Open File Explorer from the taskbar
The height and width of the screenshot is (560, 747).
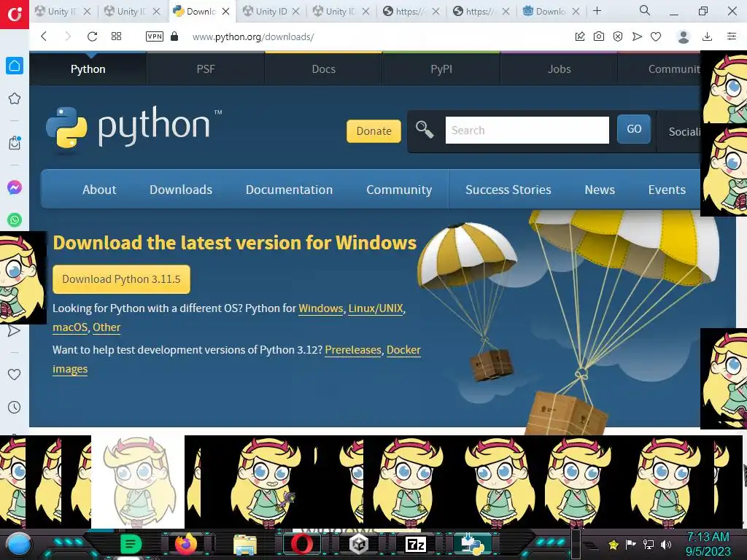coord(245,544)
